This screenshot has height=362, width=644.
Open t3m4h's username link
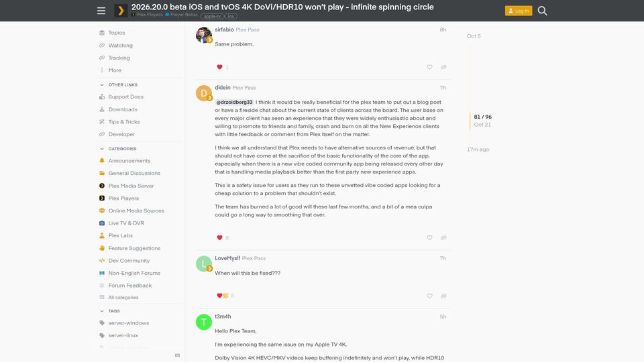tap(223, 316)
